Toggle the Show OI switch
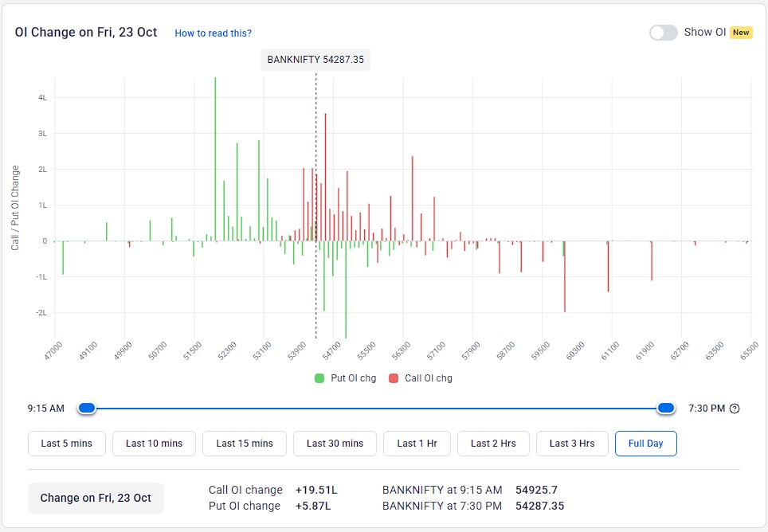This screenshot has height=532, width=768. point(663,33)
